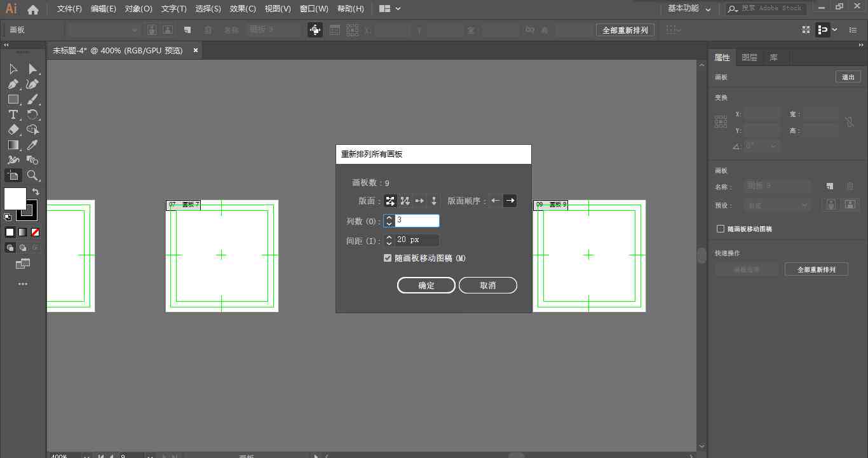Switch to the 库 tab
Image resolution: width=868 pixels, height=458 pixels.
773,57
